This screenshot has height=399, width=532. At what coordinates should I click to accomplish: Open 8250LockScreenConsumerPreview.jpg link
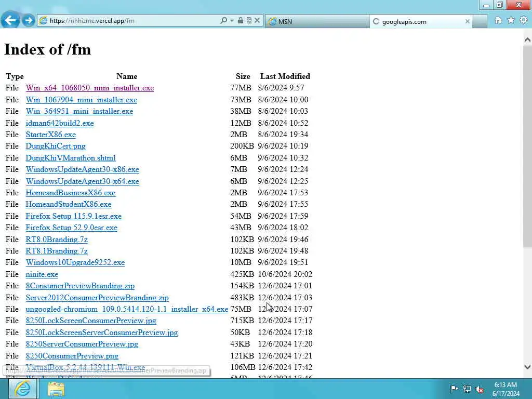click(91, 321)
